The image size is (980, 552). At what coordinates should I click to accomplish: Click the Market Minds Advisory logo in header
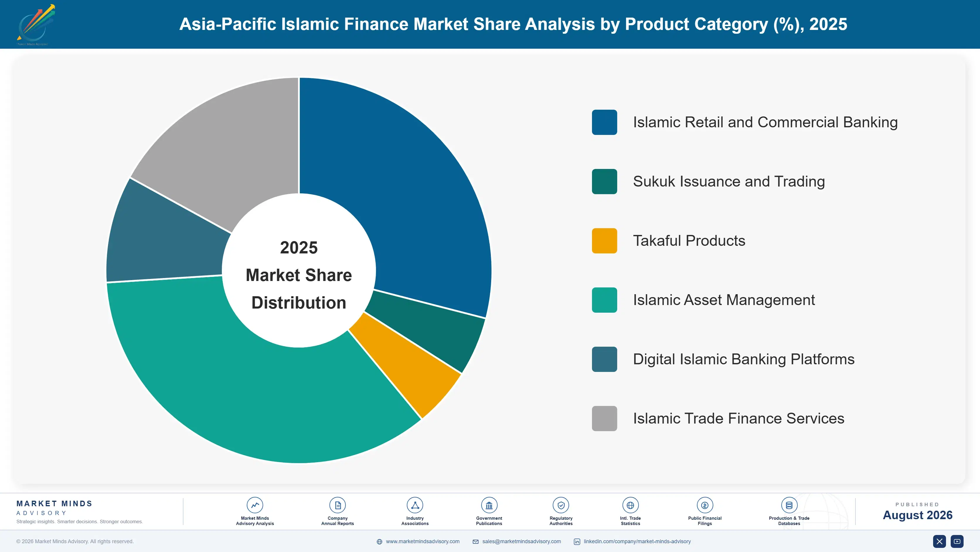(x=36, y=25)
